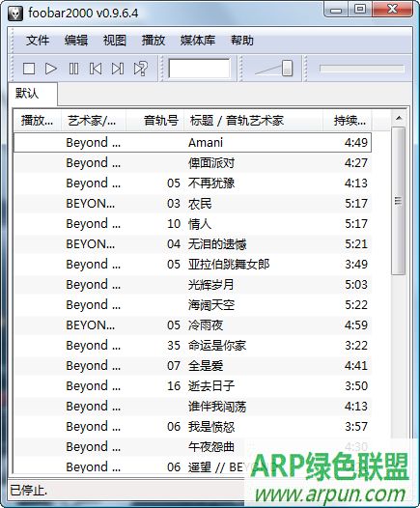Select the track 无泪的遗憾
Viewport: 420px width, 508px height.
pos(192,244)
